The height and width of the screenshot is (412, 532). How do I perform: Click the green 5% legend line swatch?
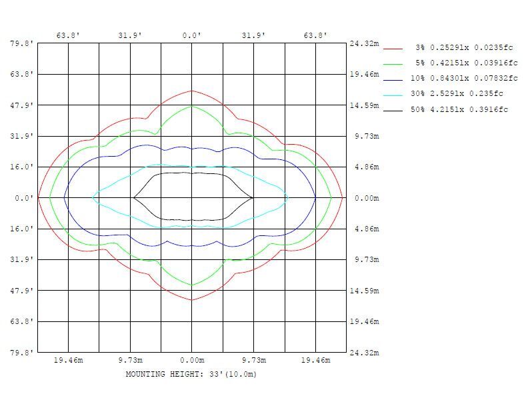tap(393, 63)
